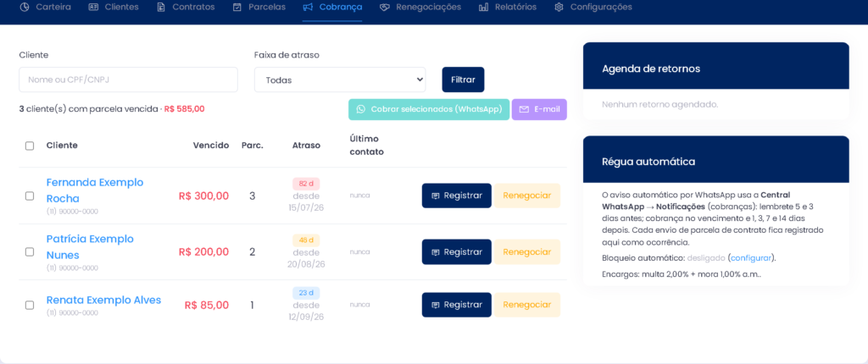The image size is (868, 364).
Task: Click the Cliente column header
Action: point(62,146)
